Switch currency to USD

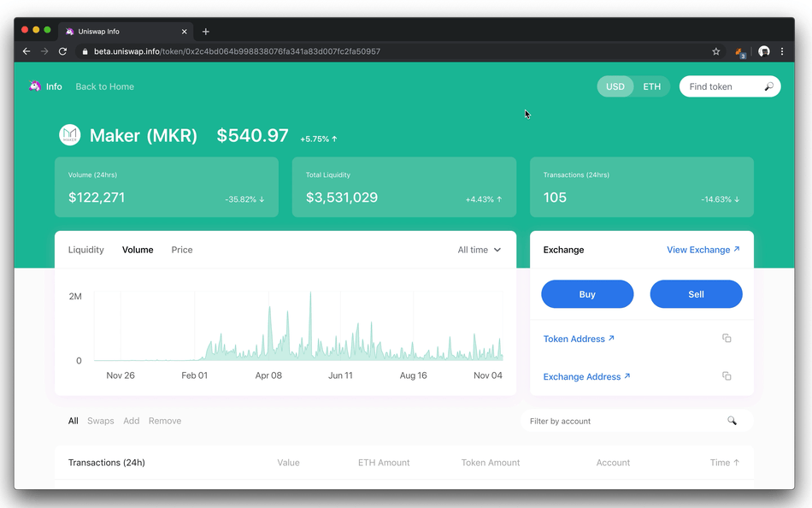click(615, 86)
